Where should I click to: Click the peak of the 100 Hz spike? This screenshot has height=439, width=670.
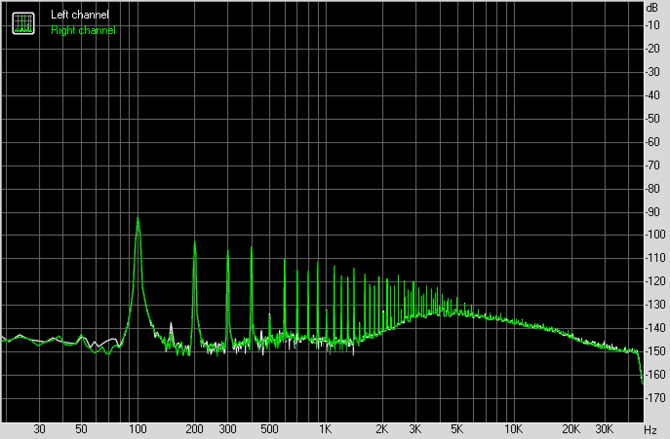138,218
